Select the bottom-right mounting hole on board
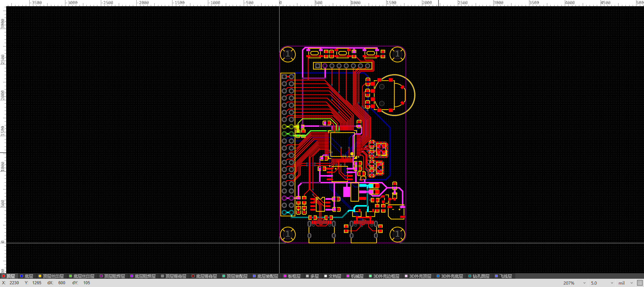644x287 pixels. (x=397, y=235)
